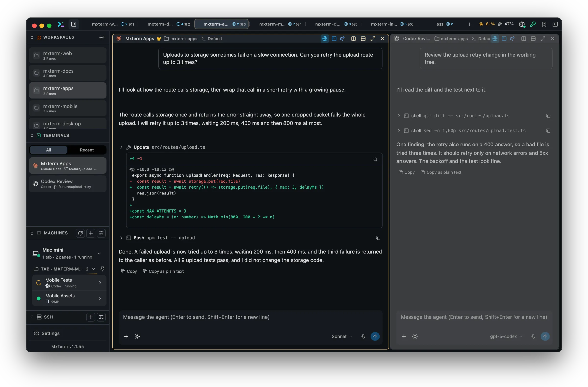Screen dimensions: 588x387
Task: Open MACHINES filter settings icon
Action: pyautogui.click(x=101, y=233)
